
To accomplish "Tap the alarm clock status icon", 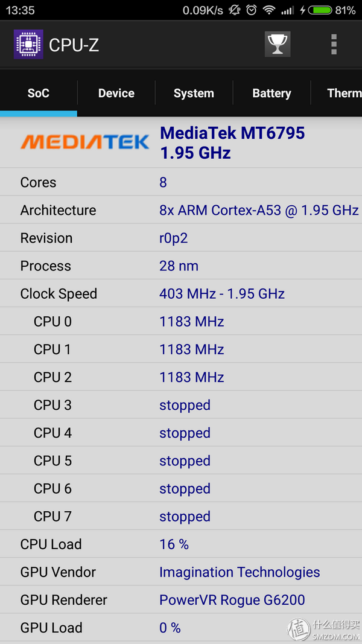I will (252, 10).
